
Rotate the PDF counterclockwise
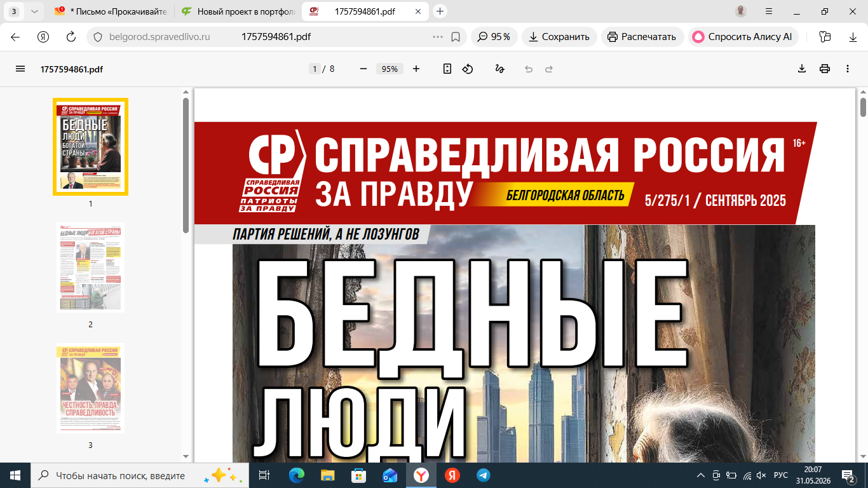[468, 69]
